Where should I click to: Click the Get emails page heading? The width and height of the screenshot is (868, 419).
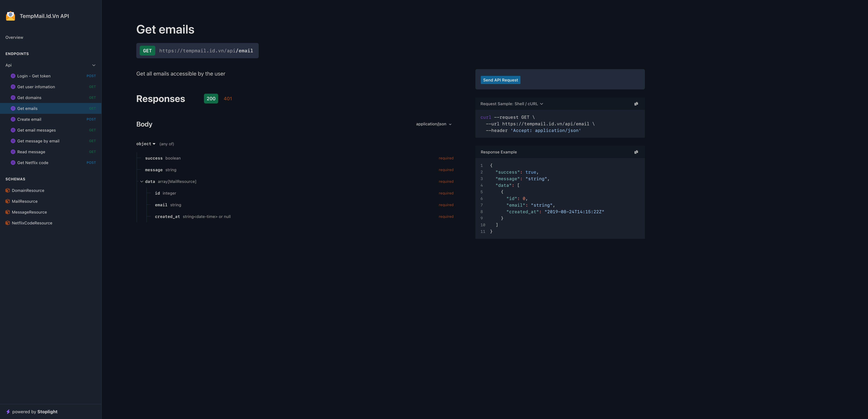(165, 30)
